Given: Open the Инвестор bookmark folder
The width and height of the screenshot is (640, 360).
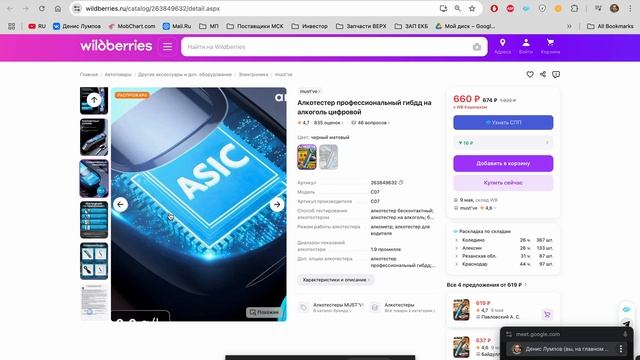Looking at the screenshot, I should 309,26.
